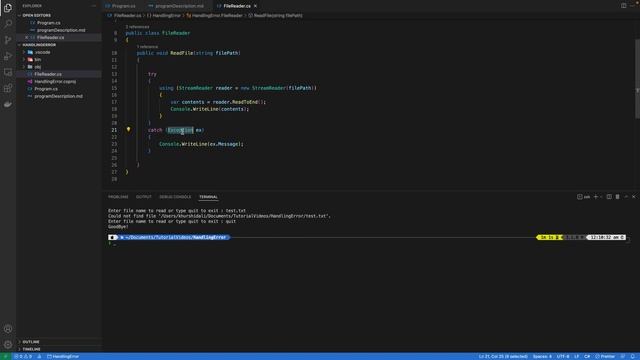
Task: Kill the terminal with trash icon
Action: 617,197
